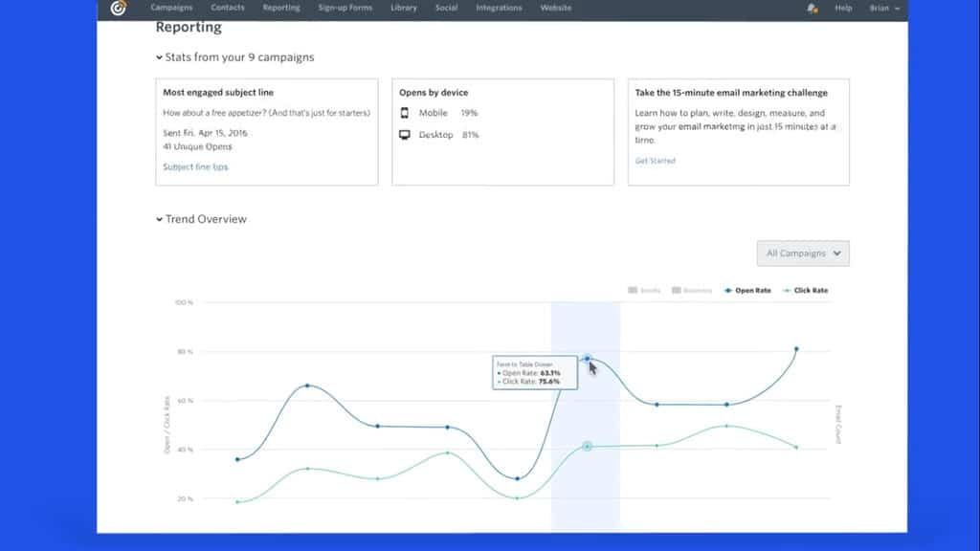Screen dimensions: 980x551
Task: Select Reporting in the top navigation
Action: tap(281, 8)
